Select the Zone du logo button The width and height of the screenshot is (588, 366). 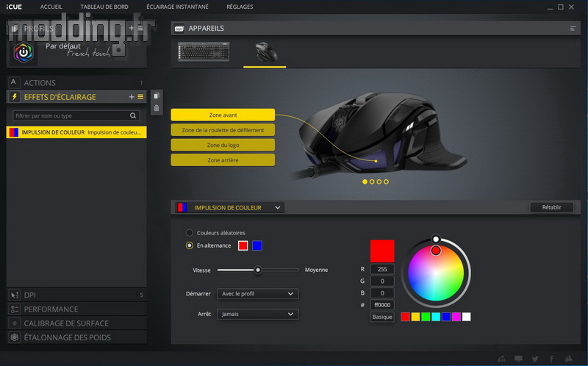click(x=223, y=145)
